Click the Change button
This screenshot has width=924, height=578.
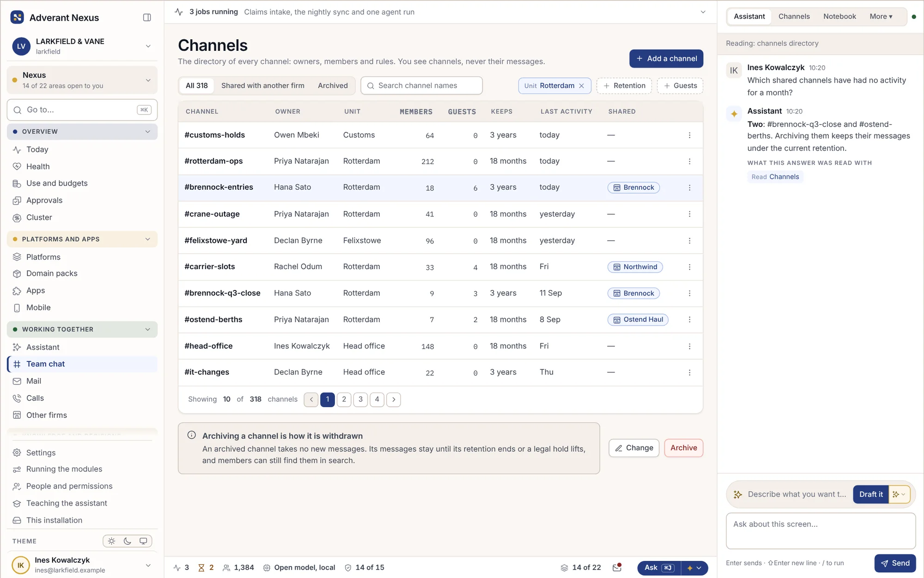point(634,448)
